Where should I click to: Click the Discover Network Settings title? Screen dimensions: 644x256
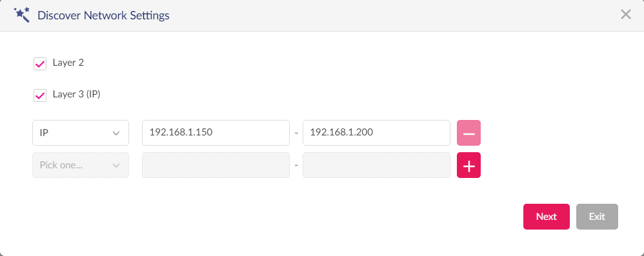pos(103,15)
